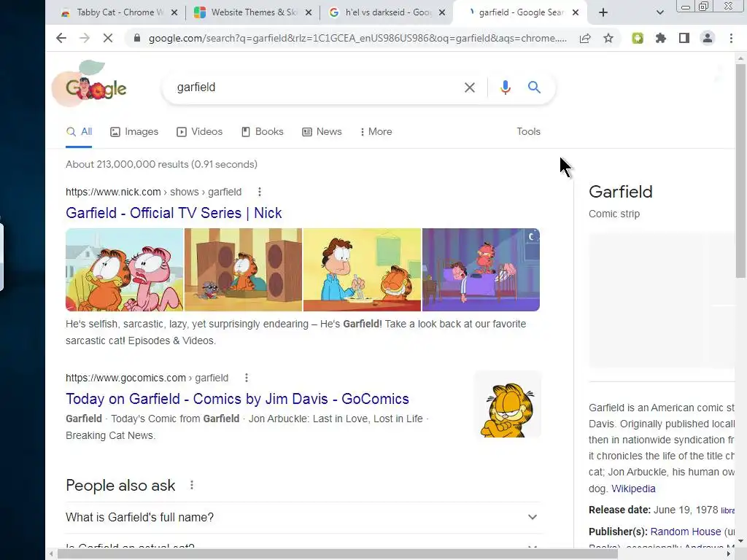The height and width of the screenshot is (560, 747).
Task: Click the nick.com result URL text
Action: point(153,192)
